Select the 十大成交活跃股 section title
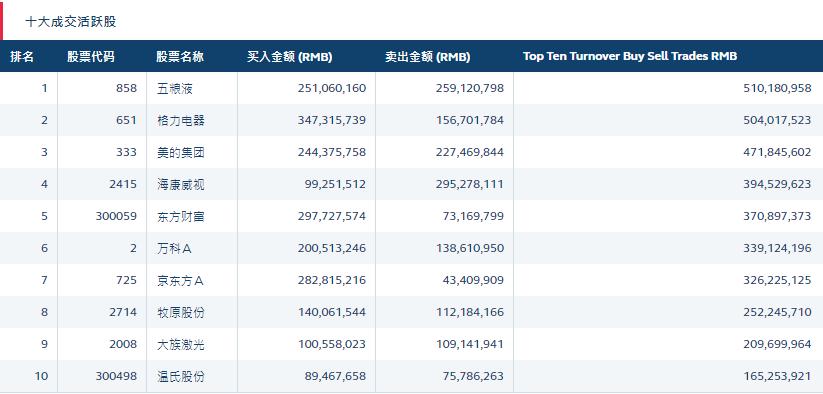The height and width of the screenshot is (394, 823). 71,22
